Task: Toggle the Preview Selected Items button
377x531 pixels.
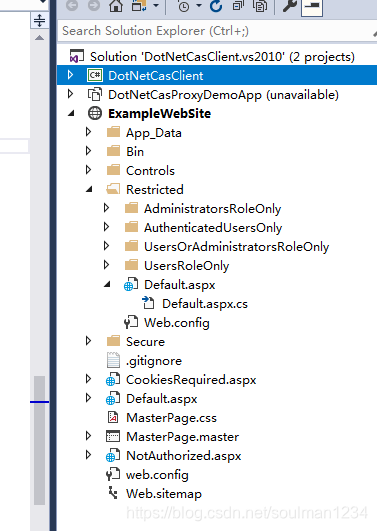Action: [312, 7]
